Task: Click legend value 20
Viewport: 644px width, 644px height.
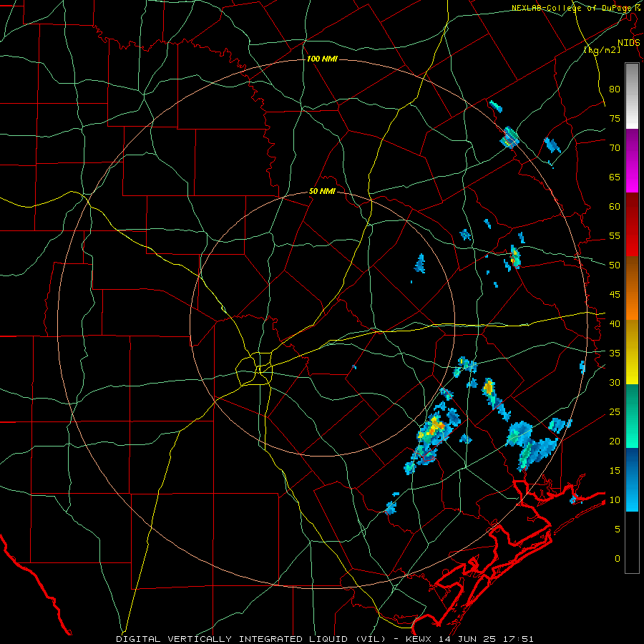Action: point(615,441)
